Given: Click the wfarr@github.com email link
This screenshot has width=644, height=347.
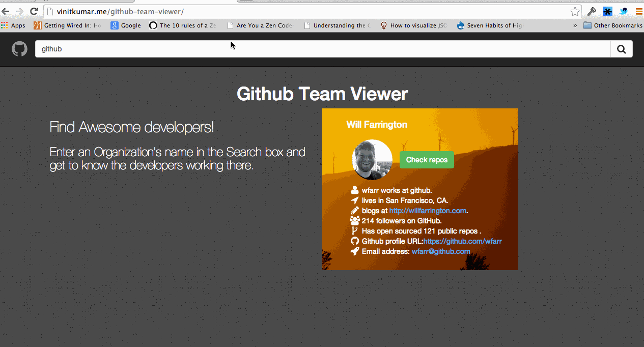Looking at the screenshot, I should tap(441, 251).
